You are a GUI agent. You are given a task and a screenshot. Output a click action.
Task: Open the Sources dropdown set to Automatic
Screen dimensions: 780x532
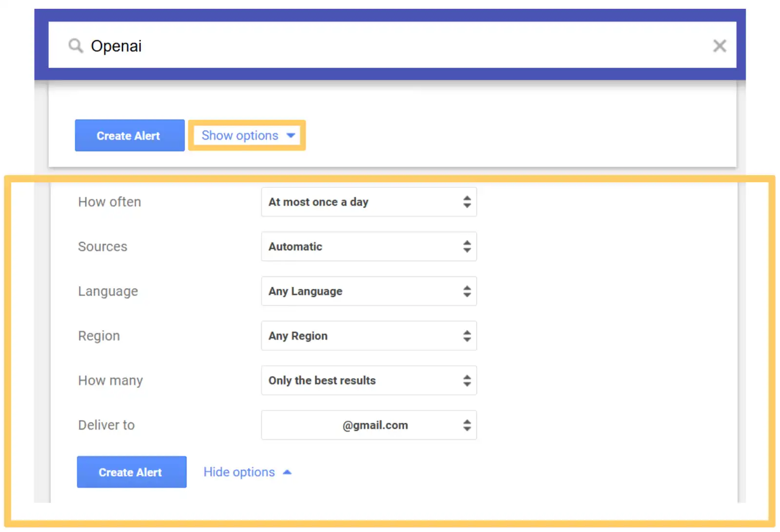369,247
